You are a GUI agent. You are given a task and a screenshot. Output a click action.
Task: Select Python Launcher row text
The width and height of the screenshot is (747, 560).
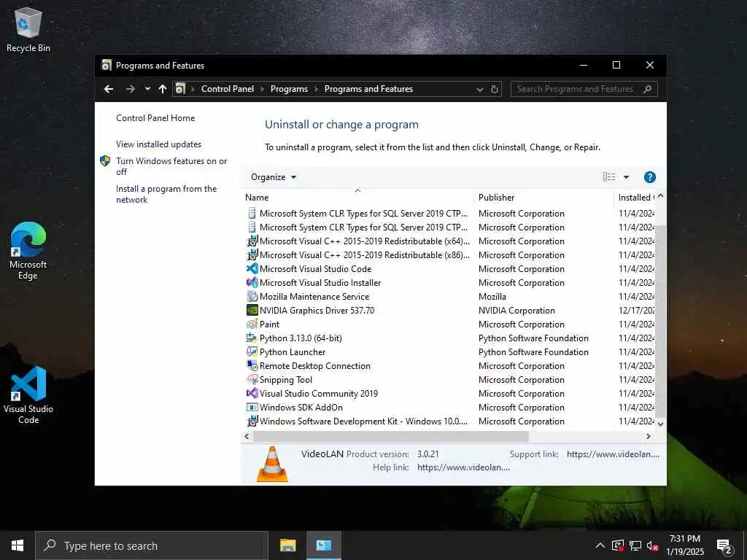[293, 352]
